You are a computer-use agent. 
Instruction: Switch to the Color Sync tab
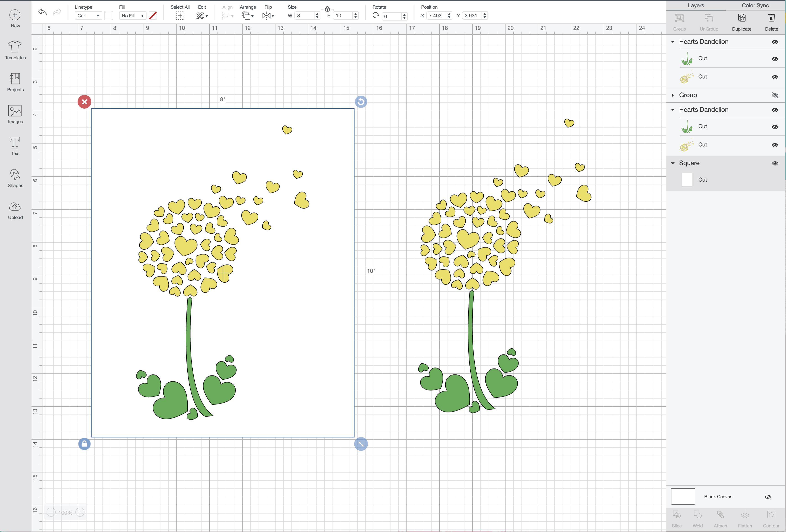[x=755, y=5]
